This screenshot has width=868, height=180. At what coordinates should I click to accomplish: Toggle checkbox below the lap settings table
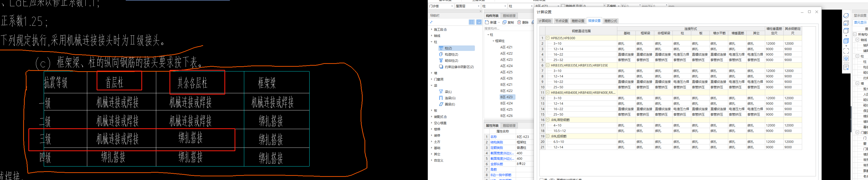pyautogui.click(x=542, y=179)
